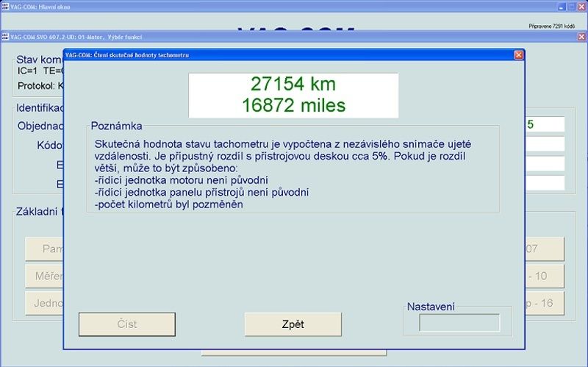Click the partially hidden Pam… button
The height and width of the screenshot is (367, 588).
tap(44, 249)
